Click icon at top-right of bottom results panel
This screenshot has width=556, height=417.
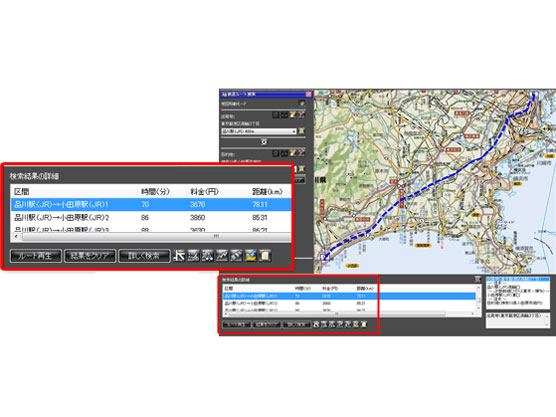tap(478, 279)
